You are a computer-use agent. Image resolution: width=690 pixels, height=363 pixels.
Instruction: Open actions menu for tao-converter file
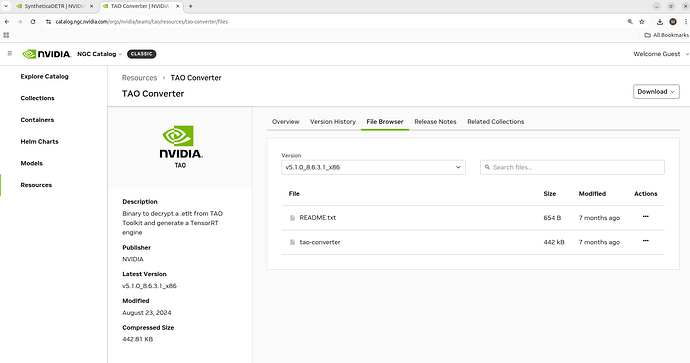pyautogui.click(x=645, y=241)
